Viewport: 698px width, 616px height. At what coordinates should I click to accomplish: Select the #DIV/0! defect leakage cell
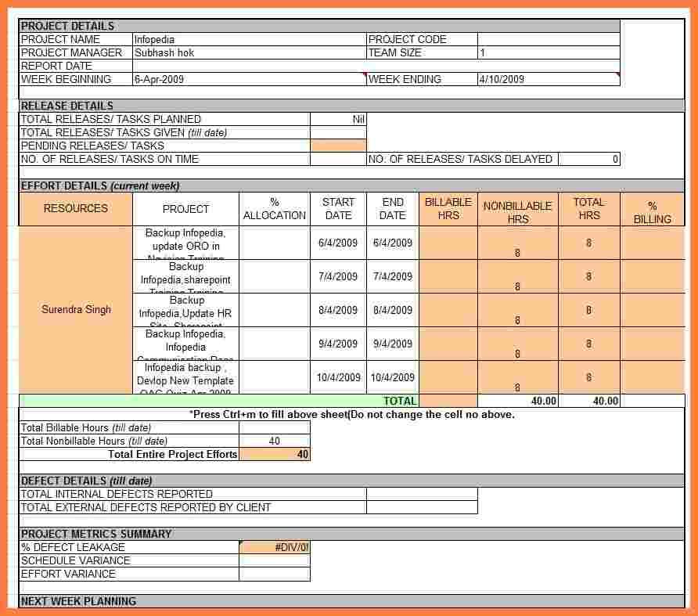[x=275, y=547]
